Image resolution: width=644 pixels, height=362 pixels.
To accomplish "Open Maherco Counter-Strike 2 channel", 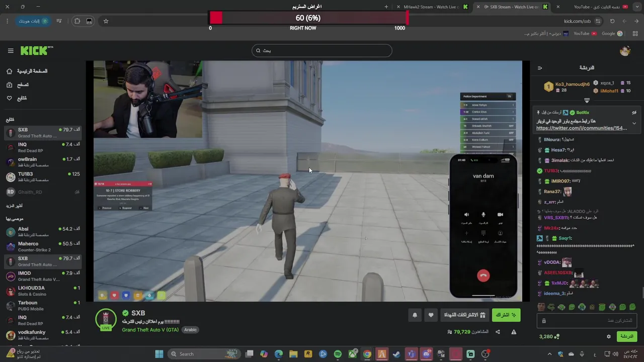I will click(42, 247).
